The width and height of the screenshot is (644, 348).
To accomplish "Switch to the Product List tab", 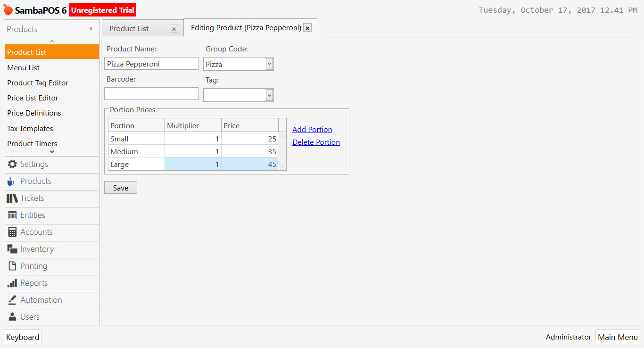I will click(129, 28).
